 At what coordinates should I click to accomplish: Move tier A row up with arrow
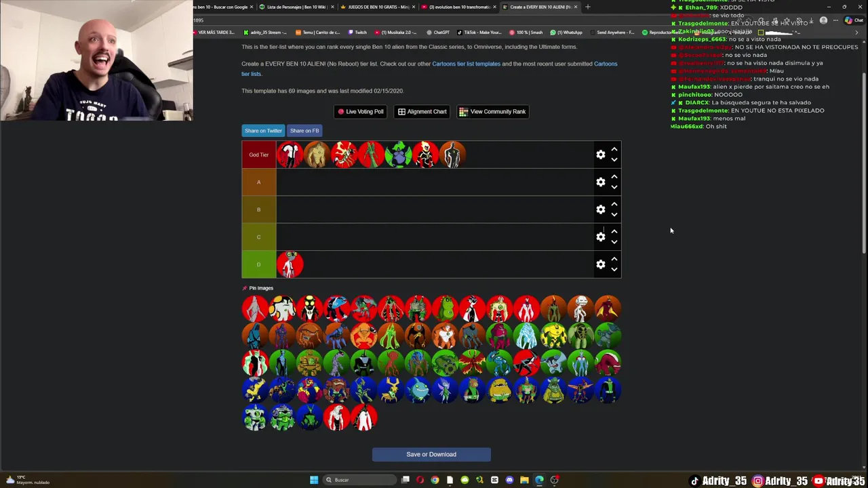[x=614, y=176]
